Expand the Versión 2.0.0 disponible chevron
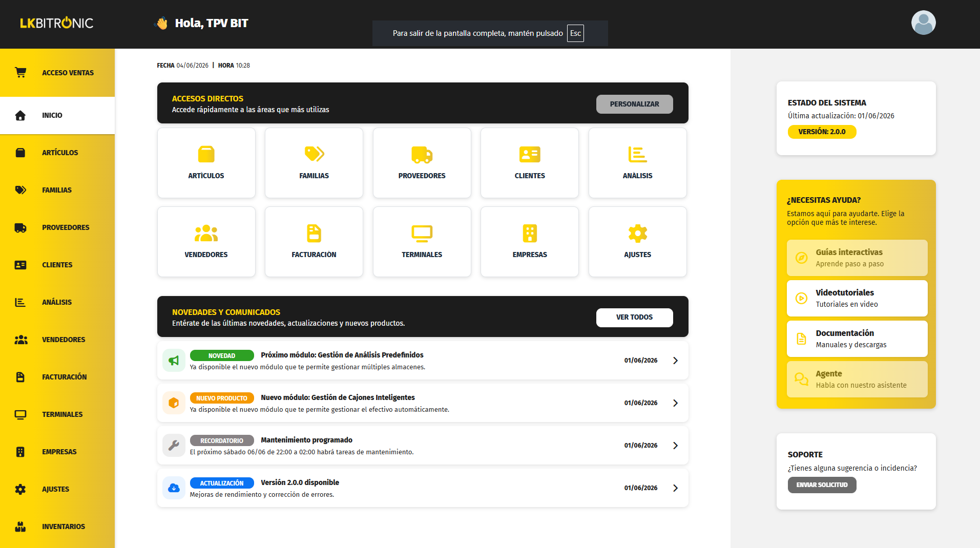 pos(676,488)
